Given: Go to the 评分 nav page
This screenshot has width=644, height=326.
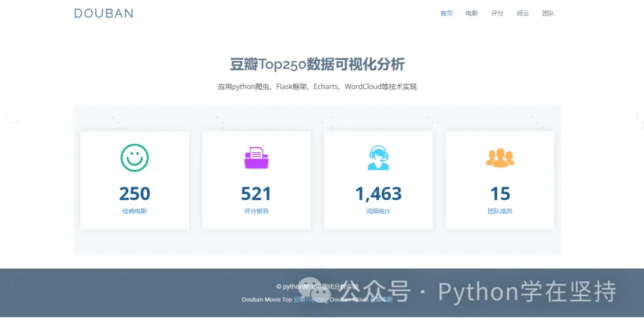Looking at the screenshot, I should tap(497, 13).
